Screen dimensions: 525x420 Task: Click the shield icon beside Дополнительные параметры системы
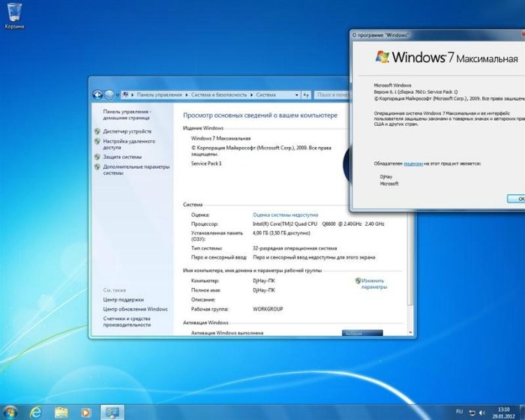click(x=97, y=166)
